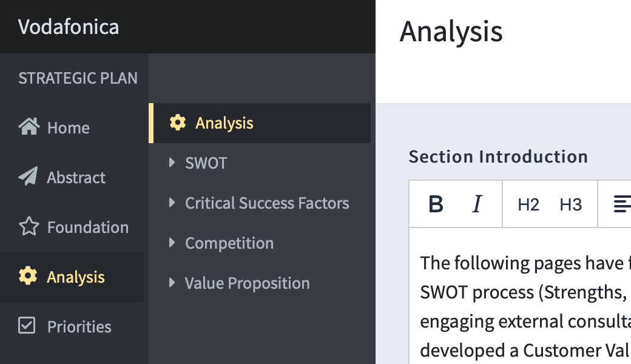This screenshot has width=631, height=364.
Task: Expand the SWOT tree arrow
Action: coord(172,163)
